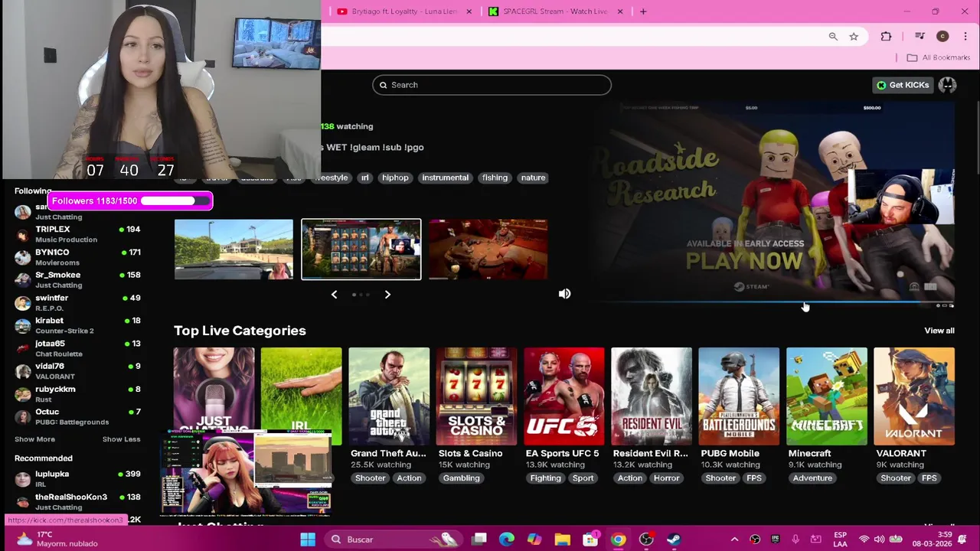Open the Kick user avatar menu

(948, 85)
